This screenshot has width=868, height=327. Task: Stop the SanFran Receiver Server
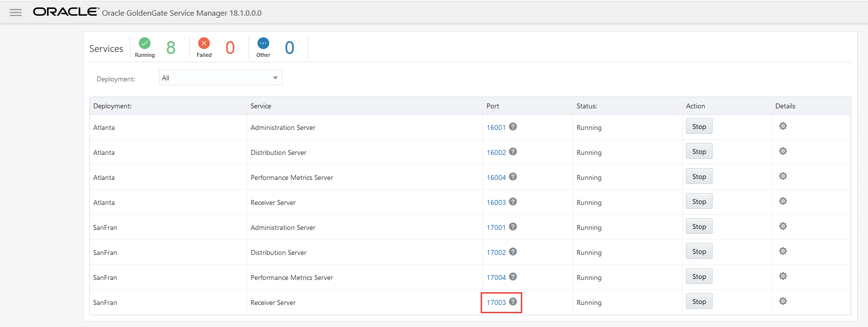[x=699, y=302]
